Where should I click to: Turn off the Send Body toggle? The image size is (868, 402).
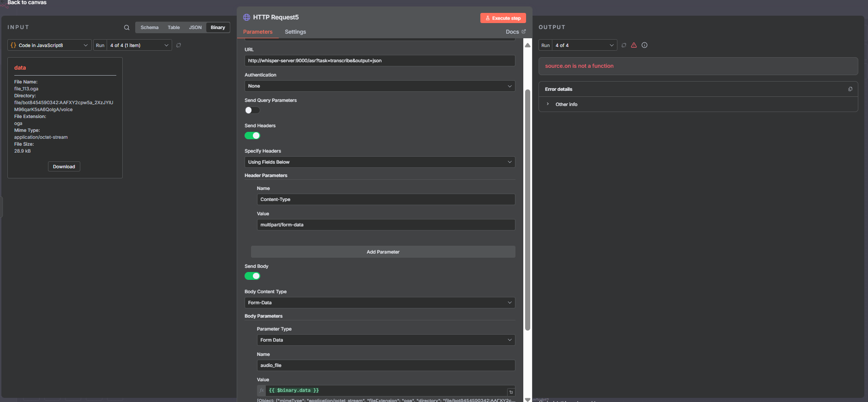click(x=252, y=276)
